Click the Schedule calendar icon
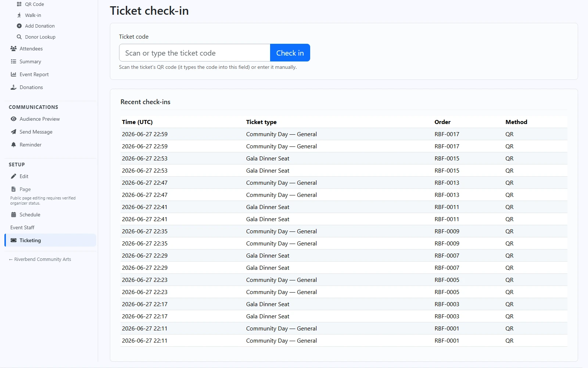The image size is (588, 368). point(14,215)
